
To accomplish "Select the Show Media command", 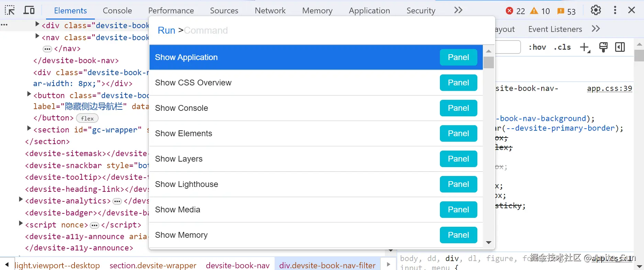I will pos(316,210).
